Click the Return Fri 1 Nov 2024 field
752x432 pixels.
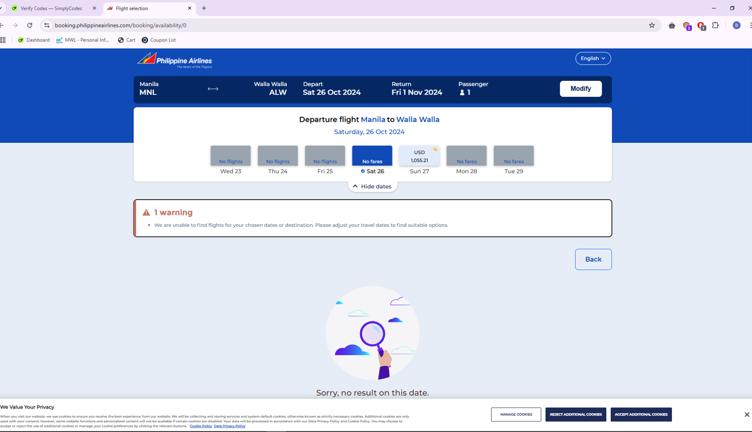click(x=417, y=89)
